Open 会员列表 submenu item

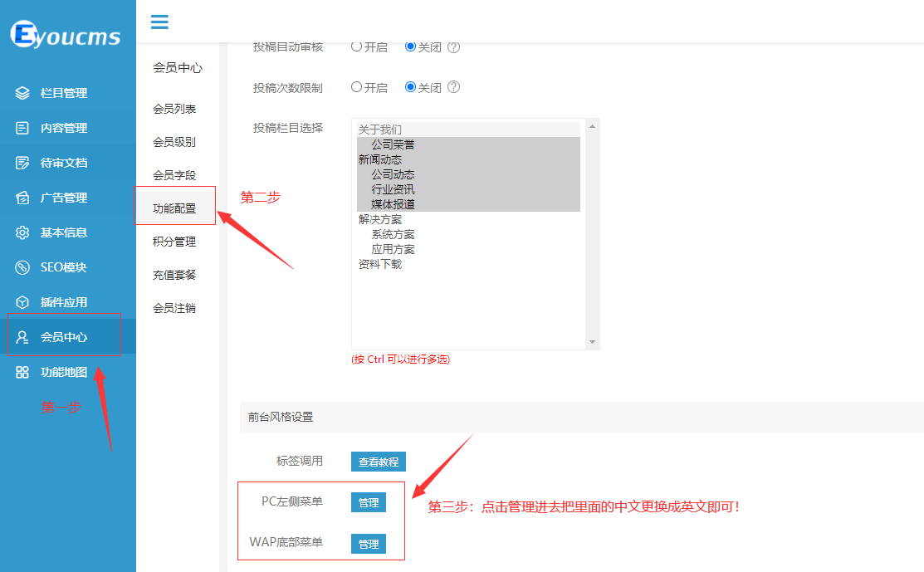point(174,109)
